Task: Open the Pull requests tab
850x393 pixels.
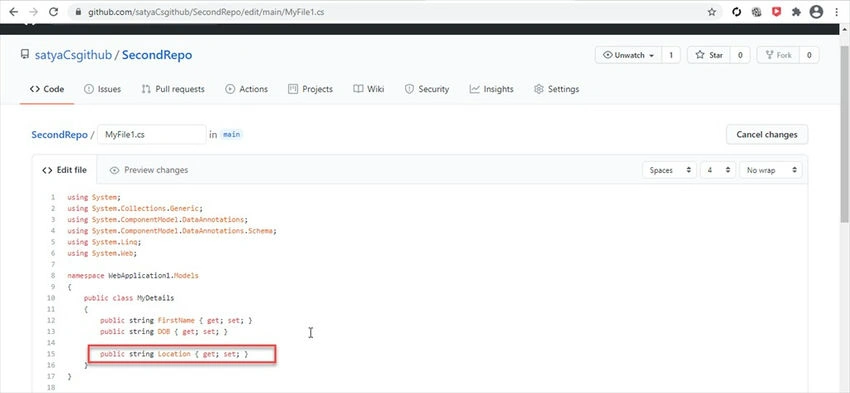Action: pos(173,89)
